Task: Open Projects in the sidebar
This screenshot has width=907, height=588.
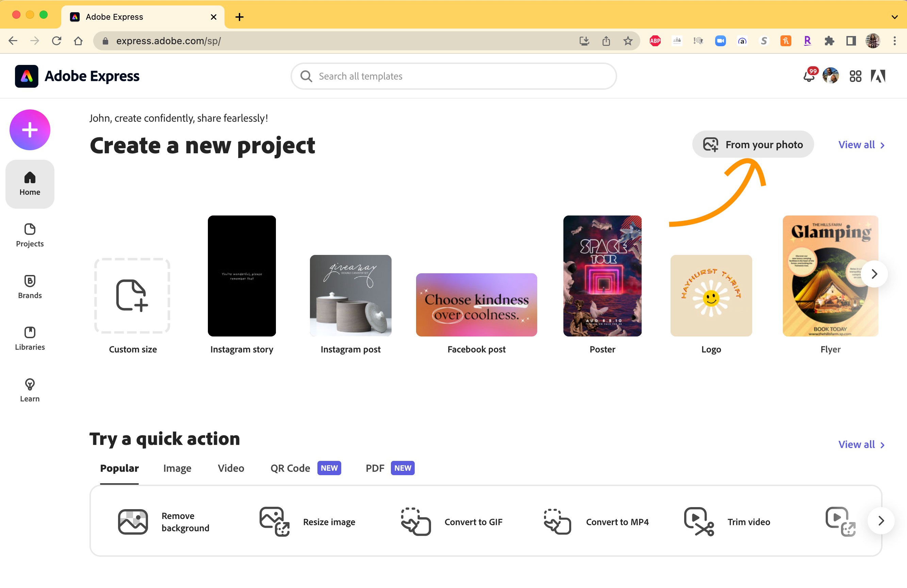Action: tap(30, 235)
